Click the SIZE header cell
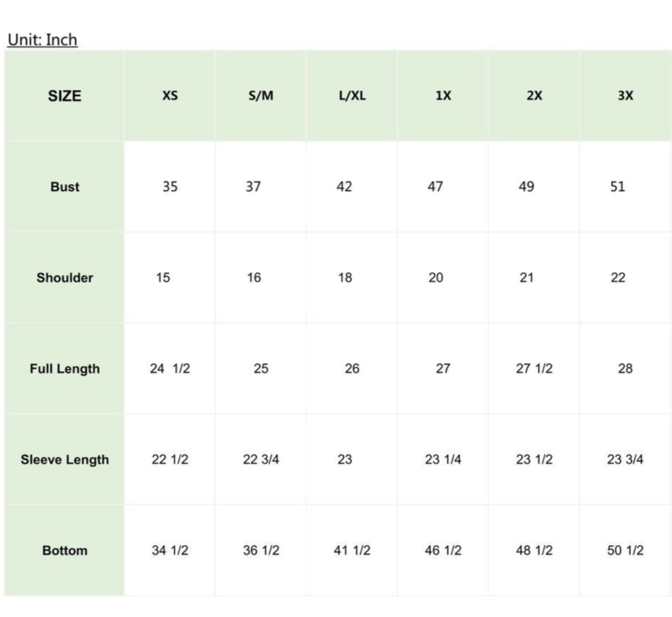672x617 pixels. [64, 96]
